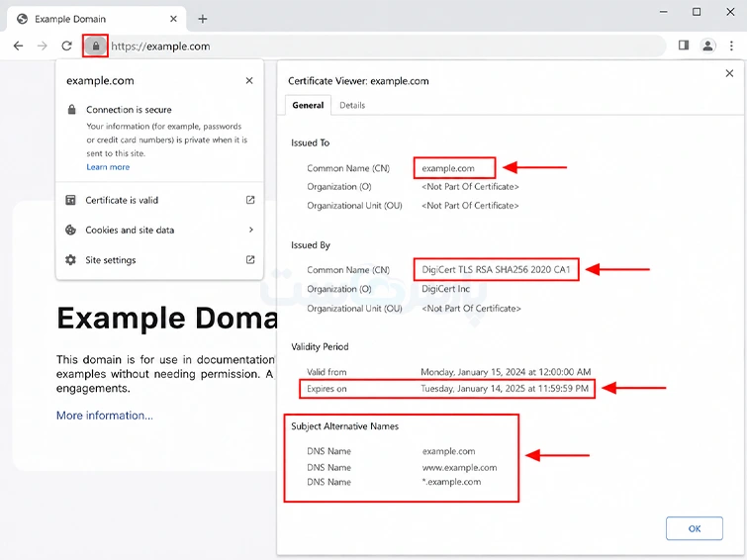Maximize the browser window
This screenshot has width=747, height=560.
(697, 12)
